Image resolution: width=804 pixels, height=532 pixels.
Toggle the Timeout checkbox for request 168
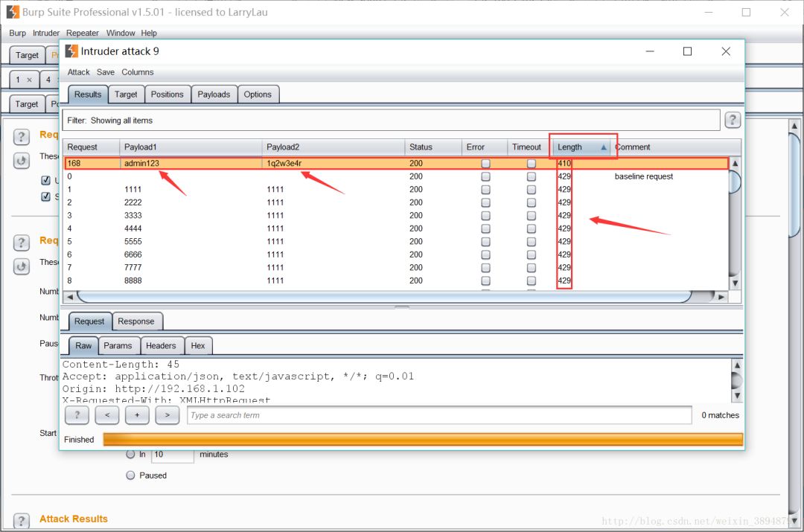532,164
